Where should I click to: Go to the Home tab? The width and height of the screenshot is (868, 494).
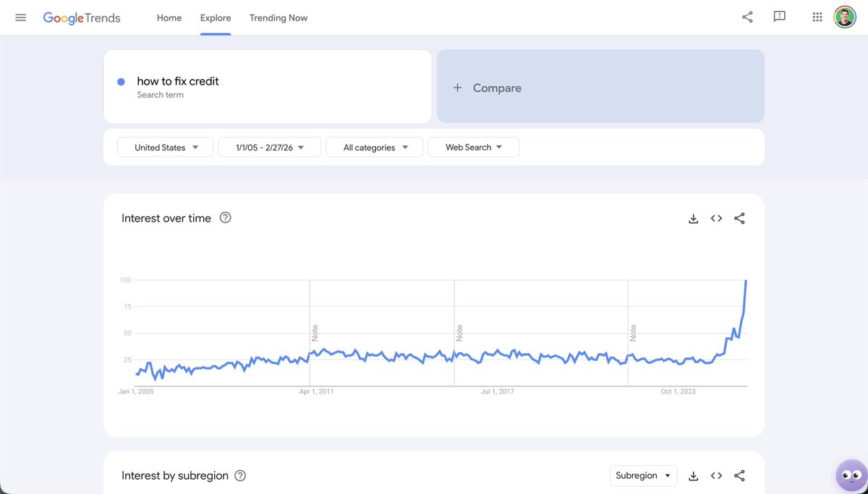point(169,18)
